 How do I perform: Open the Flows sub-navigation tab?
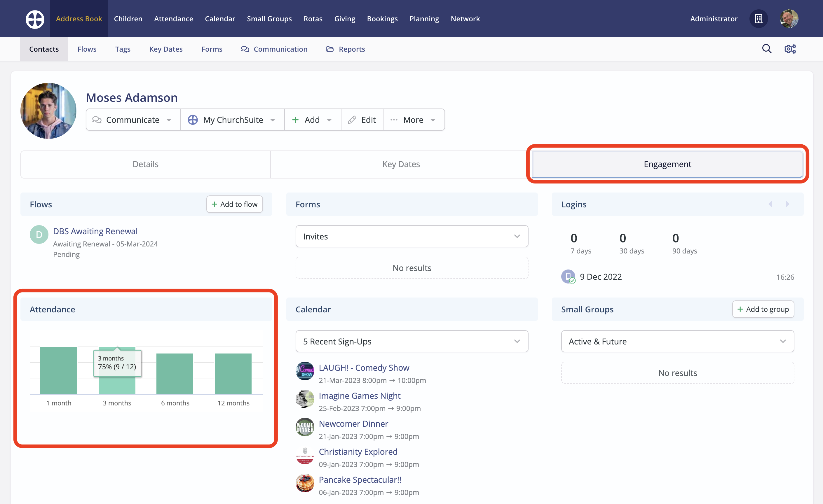[87, 49]
